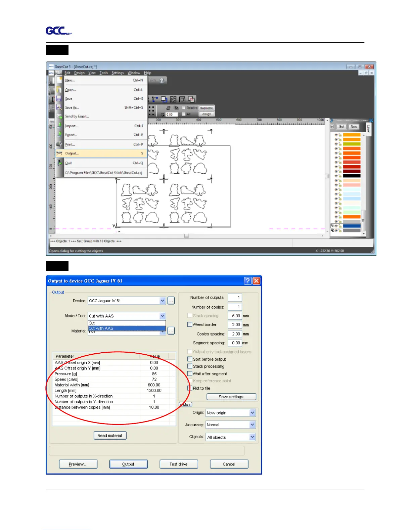Open recent file GreatCut.ccj path entry
Image resolution: width=411 pixels, height=532 pixels.
[x=104, y=173]
